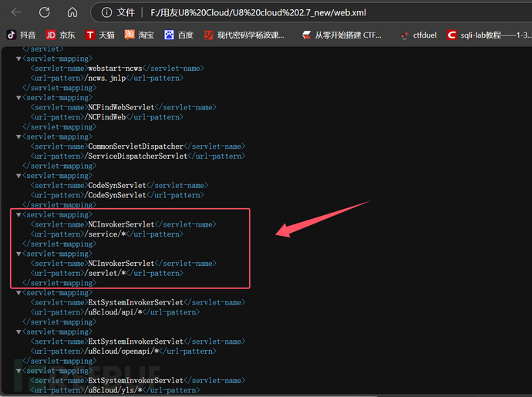Viewport: 532px width, 397px height.
Task: Open the 京东 bookmark
Action: point(60,35)
